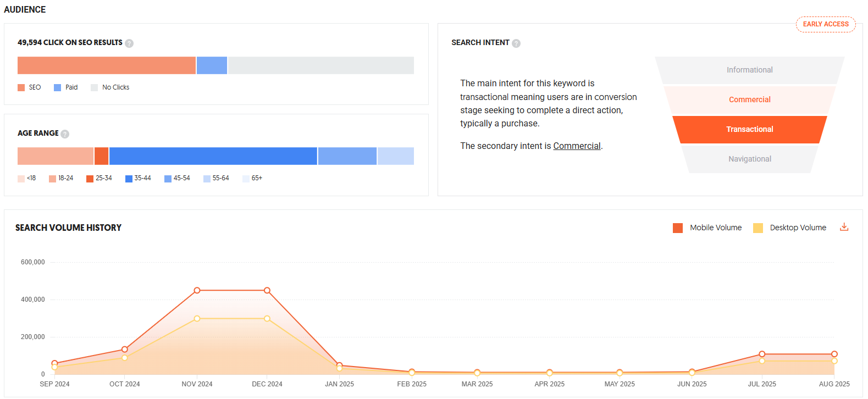Click DEC 2024 Desktop Volume data point
The width and height of the screenshot is (868, 399).
[267, 319]
